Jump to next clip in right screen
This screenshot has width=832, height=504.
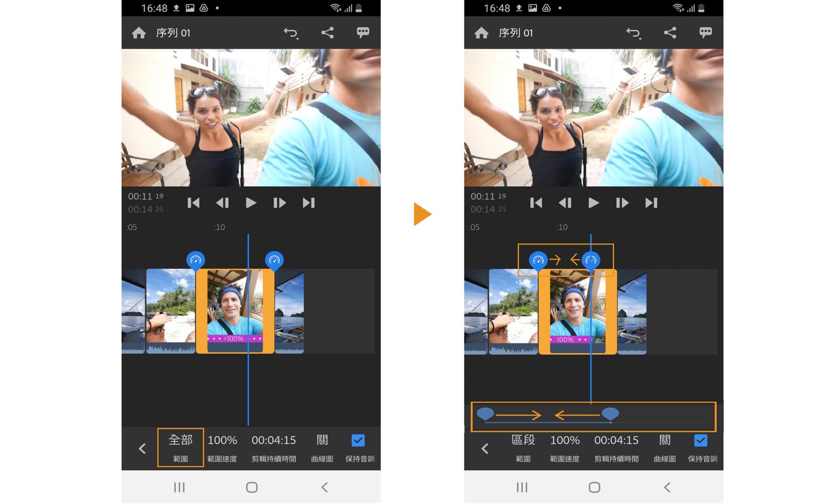click(651, 203)
